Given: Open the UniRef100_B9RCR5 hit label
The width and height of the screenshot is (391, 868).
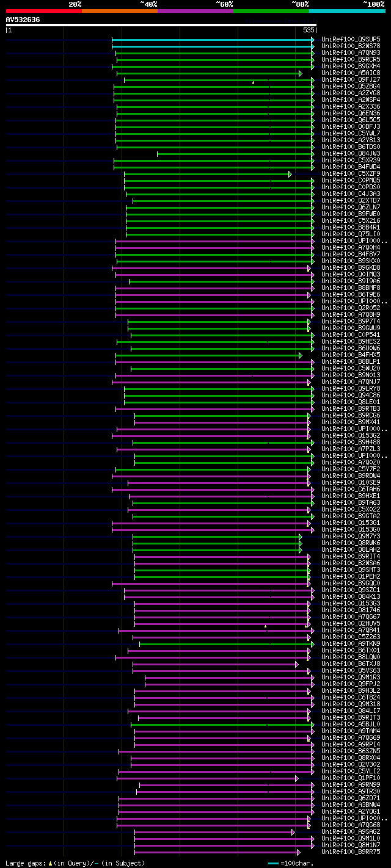Looking at the screenshot, I should click(x=351, y=59).
